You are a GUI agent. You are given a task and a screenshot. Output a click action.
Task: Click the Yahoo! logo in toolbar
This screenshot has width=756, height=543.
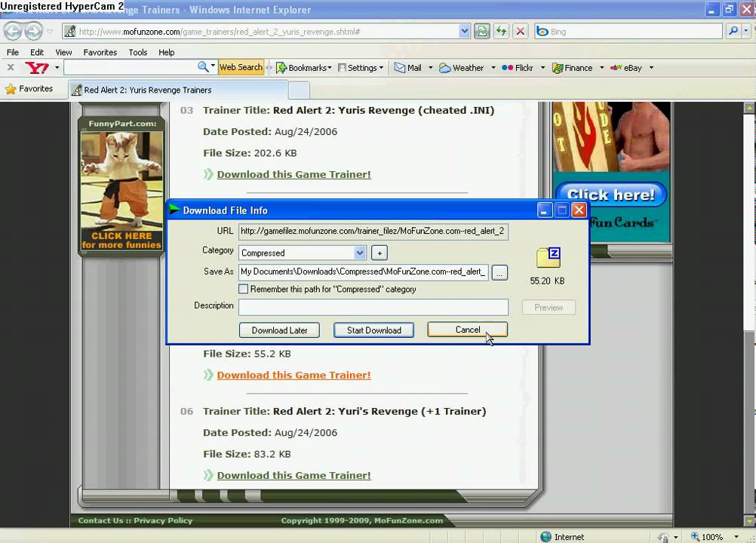pos(37,67)
